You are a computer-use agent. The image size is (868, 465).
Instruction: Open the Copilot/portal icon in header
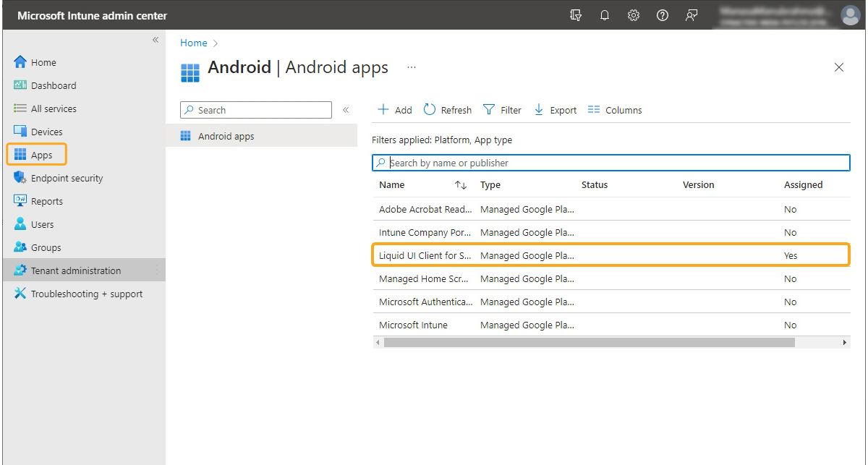pos(576,15)
